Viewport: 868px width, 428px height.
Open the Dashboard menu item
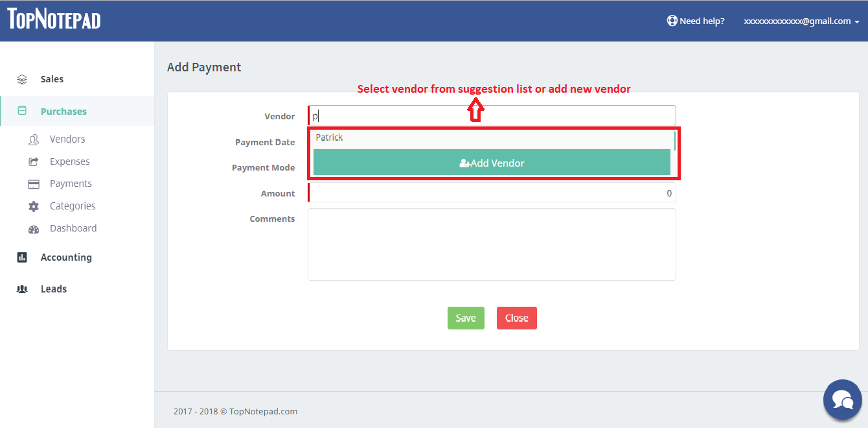pyautogui.click(x=73, y=228)
